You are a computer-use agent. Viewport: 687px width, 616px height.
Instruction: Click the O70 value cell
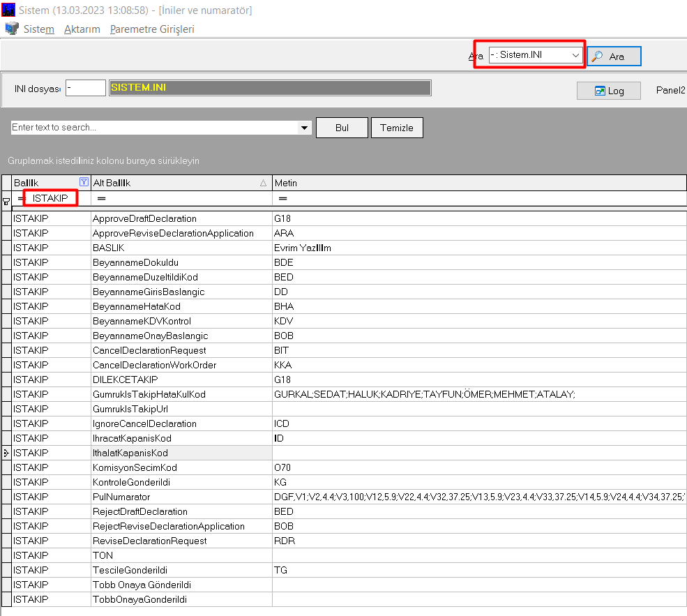point(479,467)
